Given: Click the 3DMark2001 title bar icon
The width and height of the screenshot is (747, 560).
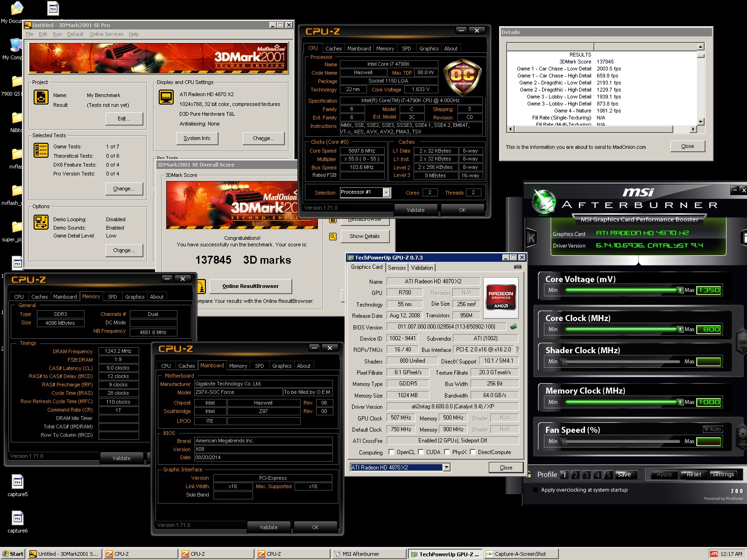Looking at the screenshot, I should pos(28,25).
